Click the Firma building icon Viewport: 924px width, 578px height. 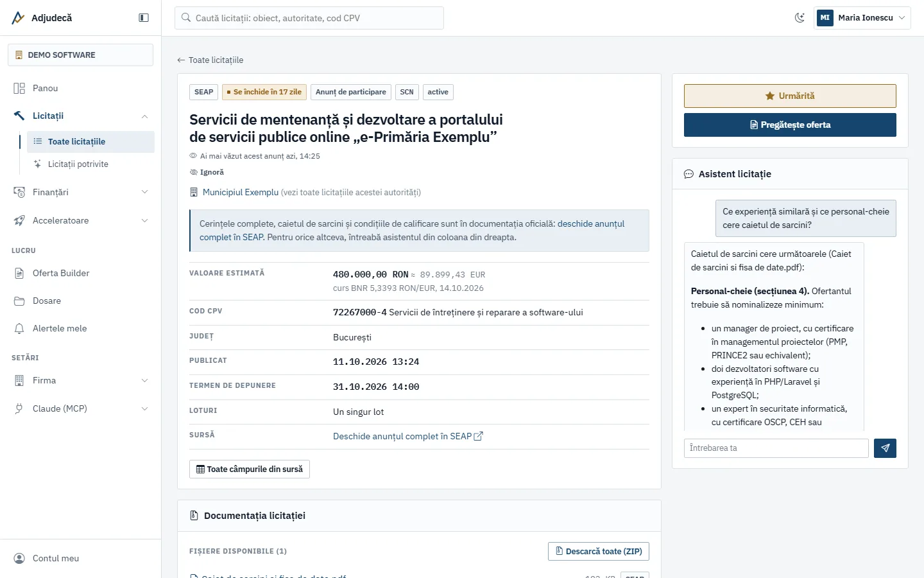(x=19, y=380)
